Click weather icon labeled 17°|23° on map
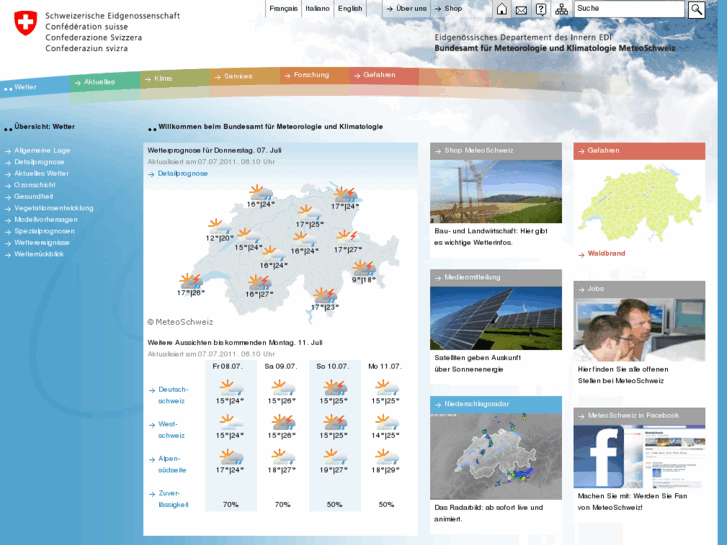The image size is (727, 545). pyautogui.click(x=325, y=295)
